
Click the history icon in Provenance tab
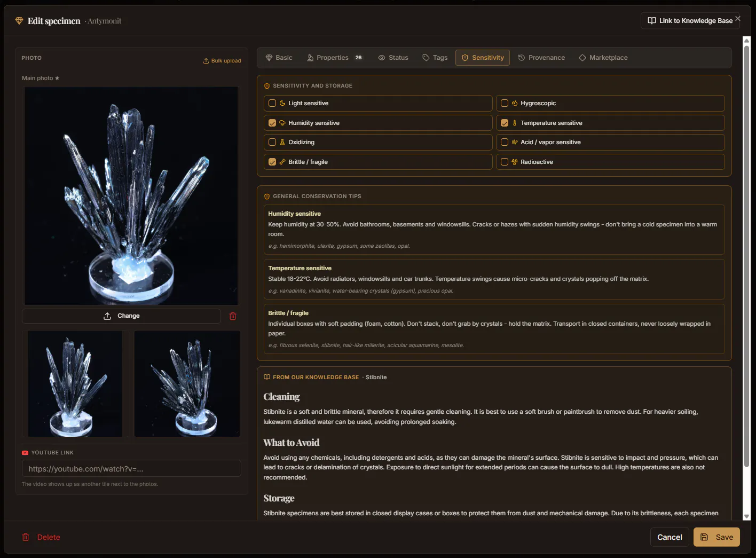point(522,58)
